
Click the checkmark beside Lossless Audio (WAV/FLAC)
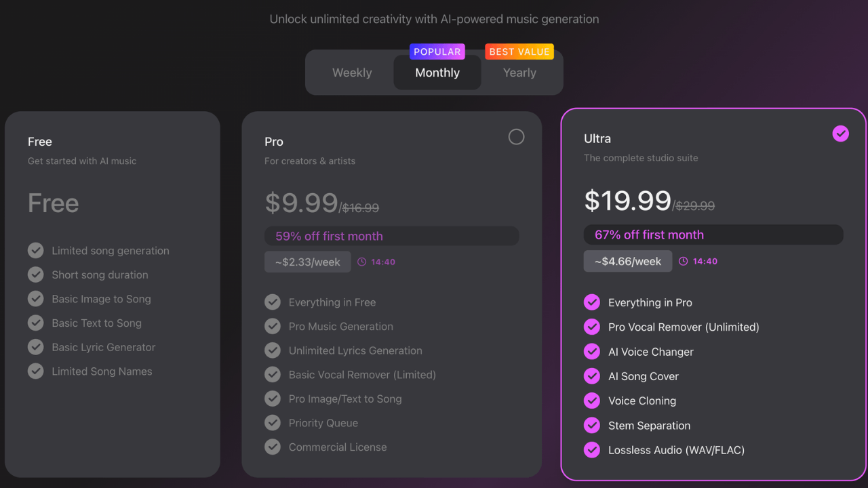point(592,450)
